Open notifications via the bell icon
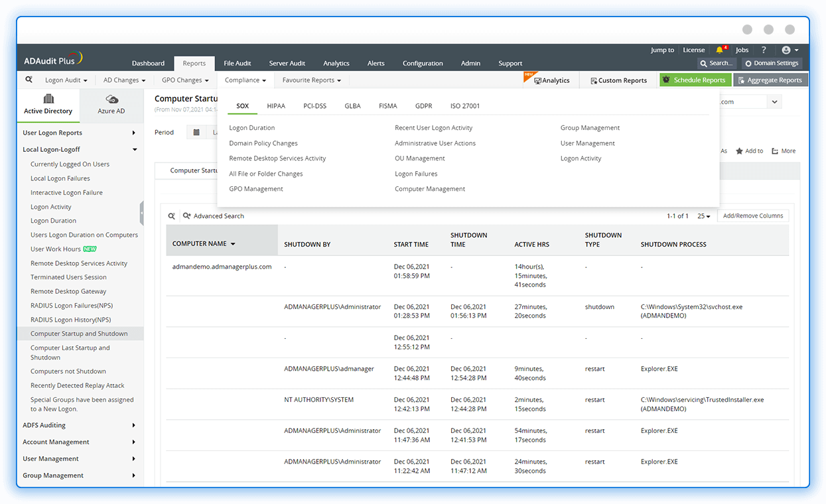The image size is (826, 504). tap(720, 50)
